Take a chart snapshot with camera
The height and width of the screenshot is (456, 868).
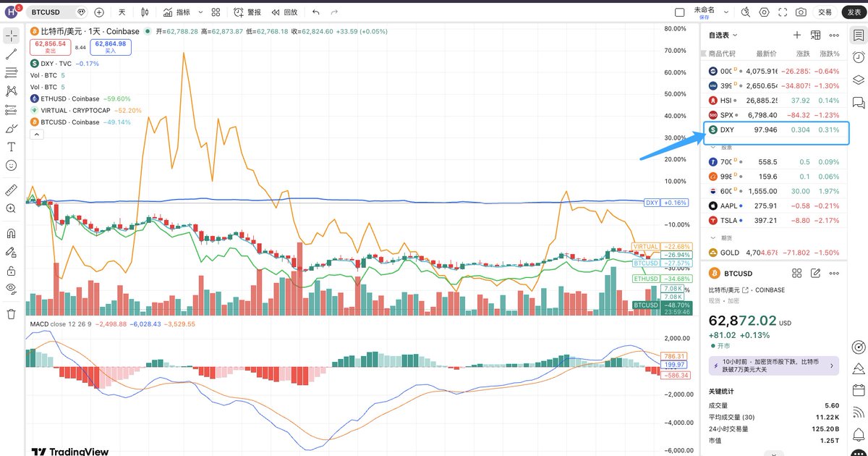[801, 12]
